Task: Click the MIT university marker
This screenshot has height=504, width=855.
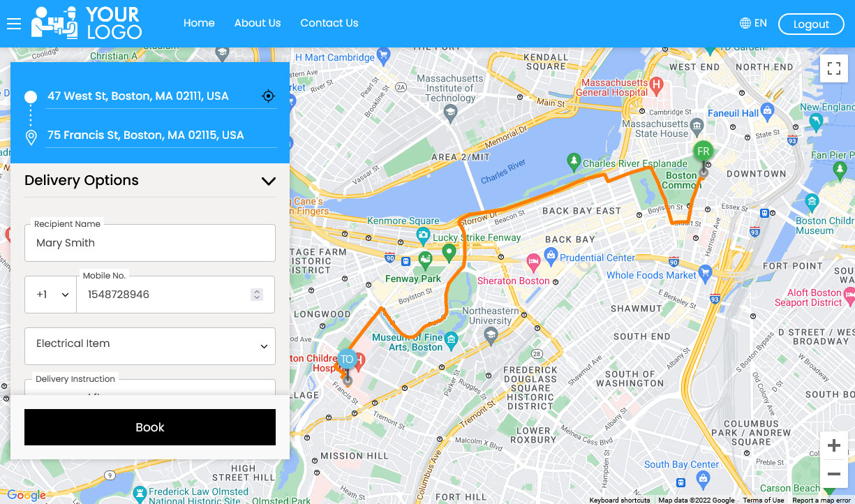Action: pyautogui.click(x=450, y=112)
